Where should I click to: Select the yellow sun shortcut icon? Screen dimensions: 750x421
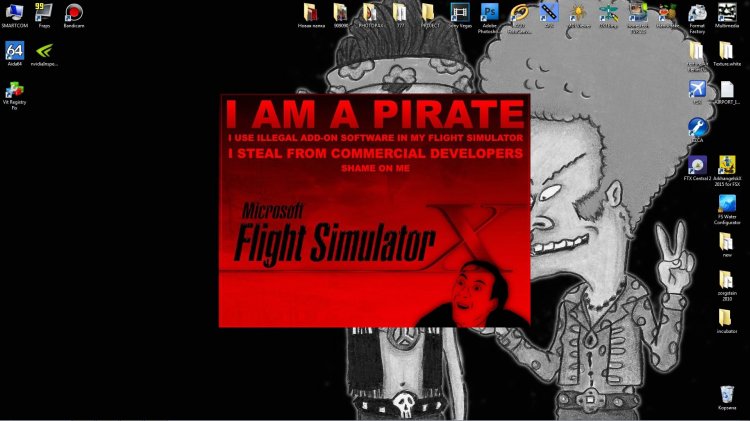click(x=578, y=15)
